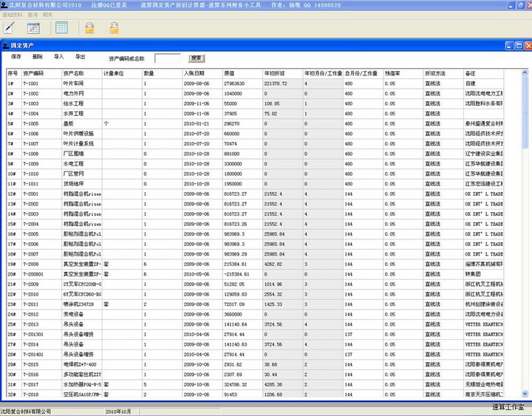Select the 叶片供暖设施 name cell

(81, 134)
